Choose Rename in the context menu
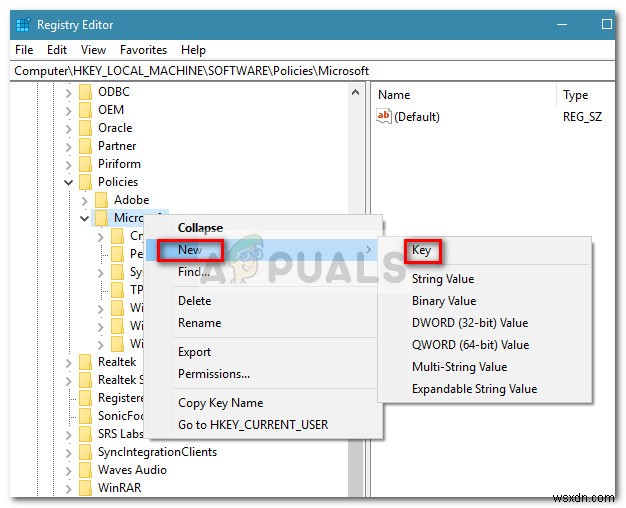 point(263,323)
